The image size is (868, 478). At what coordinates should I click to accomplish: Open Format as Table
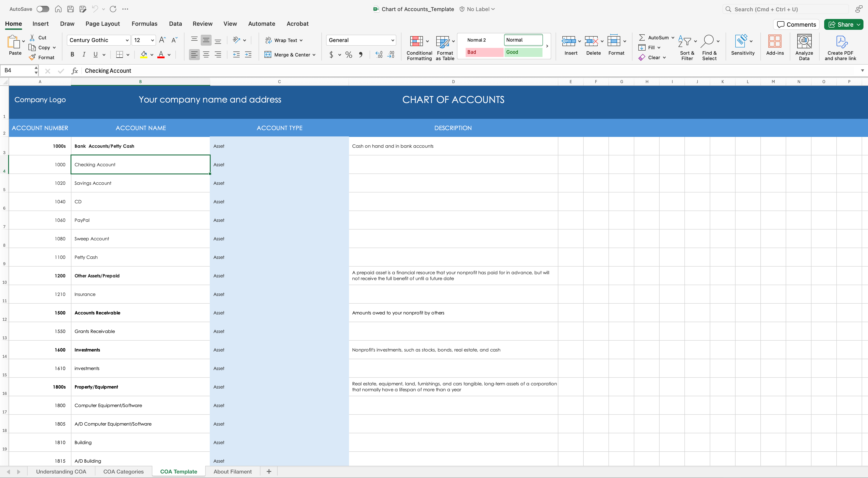click(445, 47)
